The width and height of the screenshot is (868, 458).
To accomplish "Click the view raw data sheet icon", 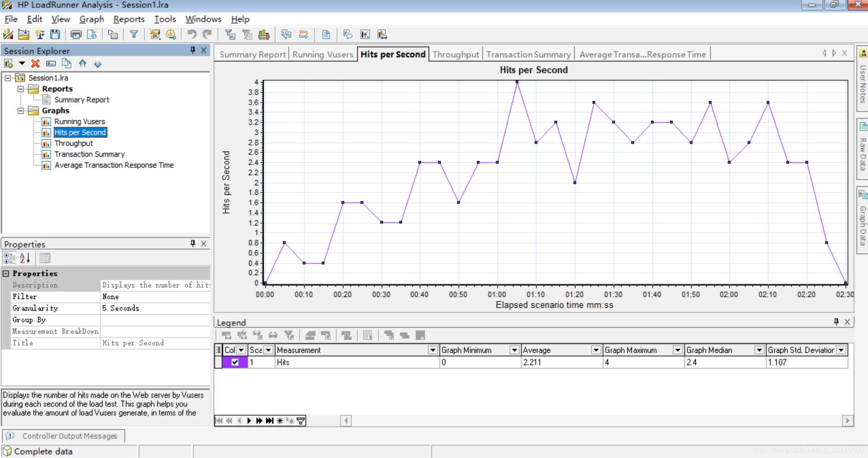I will click(326, 34).
